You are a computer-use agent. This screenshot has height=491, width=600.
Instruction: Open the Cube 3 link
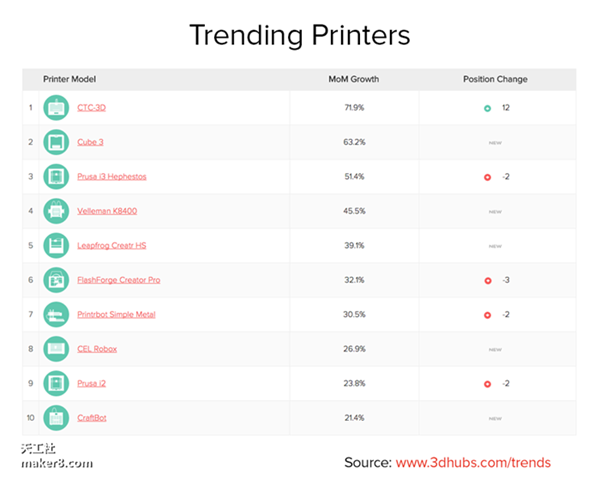coord(90,142)
